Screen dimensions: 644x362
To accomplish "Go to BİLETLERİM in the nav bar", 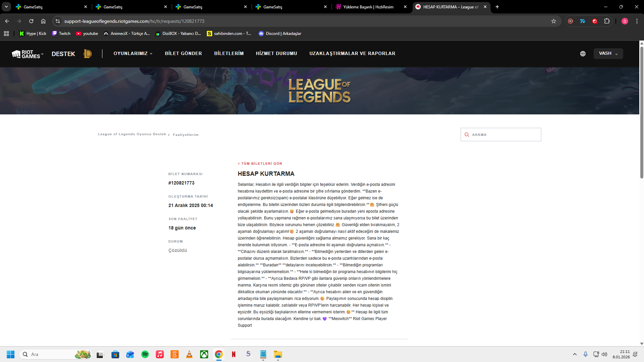I will point(229,54).
